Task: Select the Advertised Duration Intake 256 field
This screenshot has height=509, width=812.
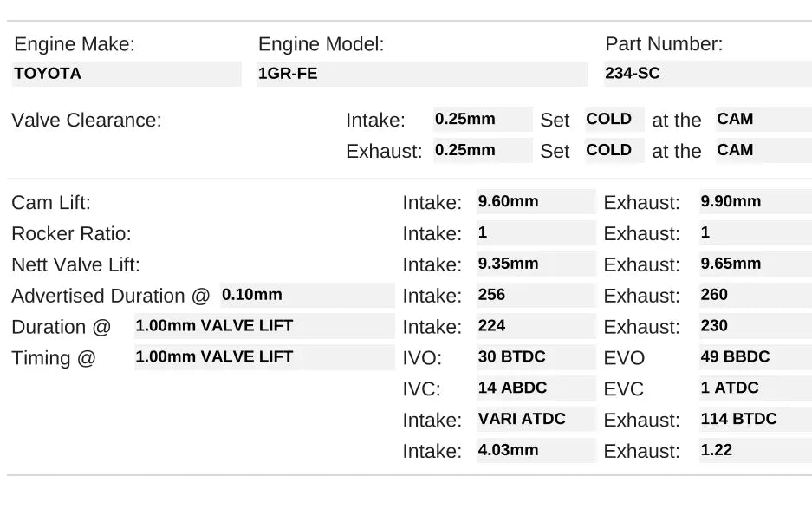Action: [536, 295]
